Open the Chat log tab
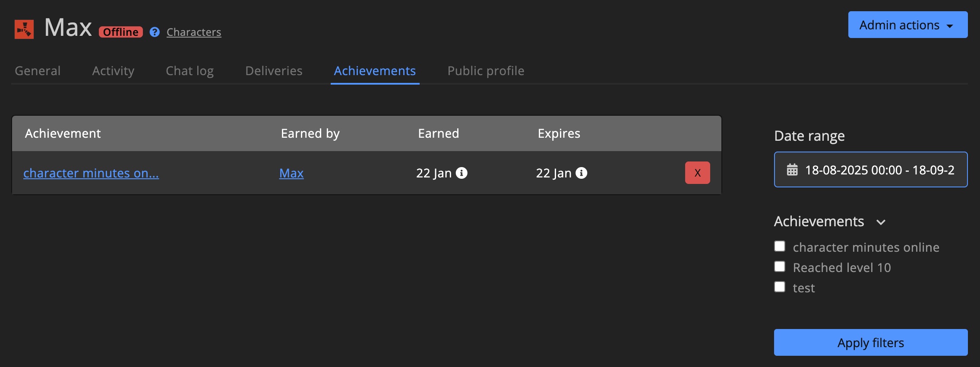 pyautogui.click(x=190, y=71)
